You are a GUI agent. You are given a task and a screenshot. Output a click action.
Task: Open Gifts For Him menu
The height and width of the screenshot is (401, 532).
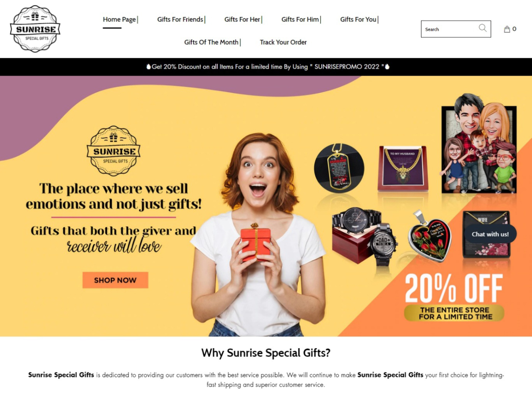[300, 19]
